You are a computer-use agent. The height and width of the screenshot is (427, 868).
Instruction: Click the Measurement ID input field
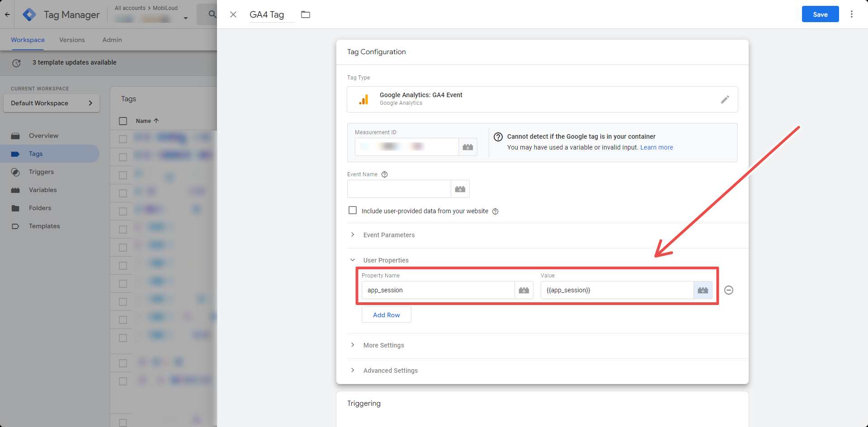click(406, 147)
